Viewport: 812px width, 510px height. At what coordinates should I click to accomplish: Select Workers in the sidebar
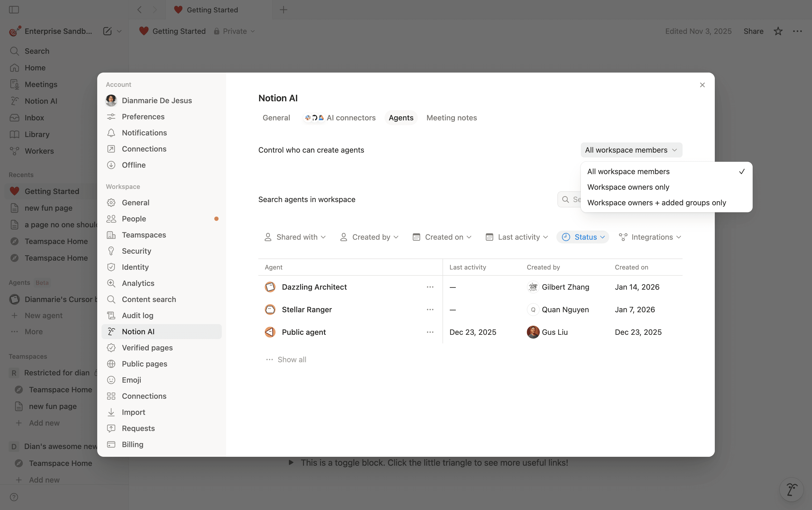coord(39,151)
